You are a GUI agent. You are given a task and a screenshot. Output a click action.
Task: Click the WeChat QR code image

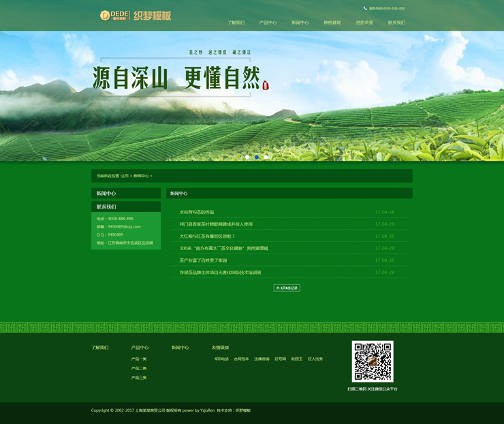coord(373,361)
